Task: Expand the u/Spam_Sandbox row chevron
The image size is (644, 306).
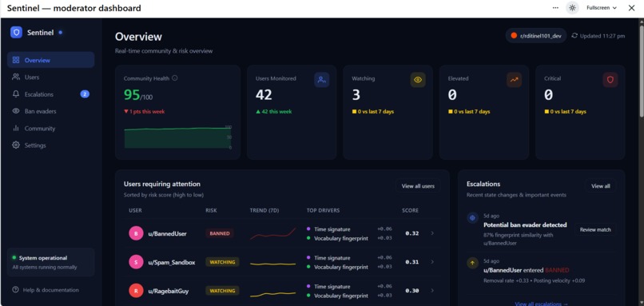Action: (432, 262)
